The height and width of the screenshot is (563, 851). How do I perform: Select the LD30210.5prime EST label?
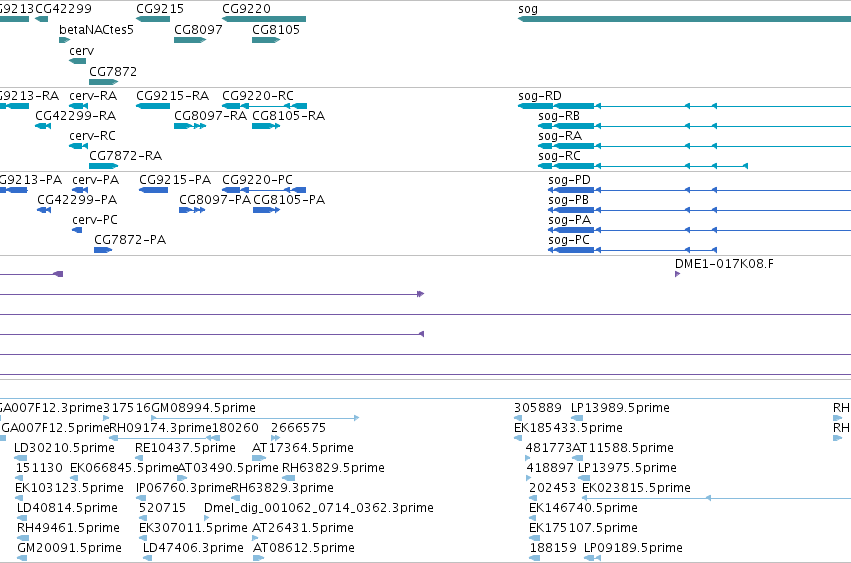65,448
